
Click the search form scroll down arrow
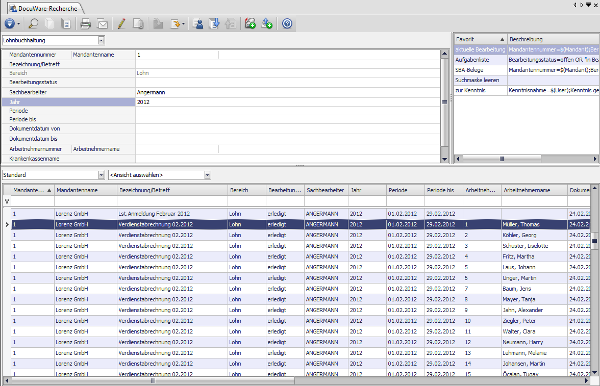pos(444,159)
